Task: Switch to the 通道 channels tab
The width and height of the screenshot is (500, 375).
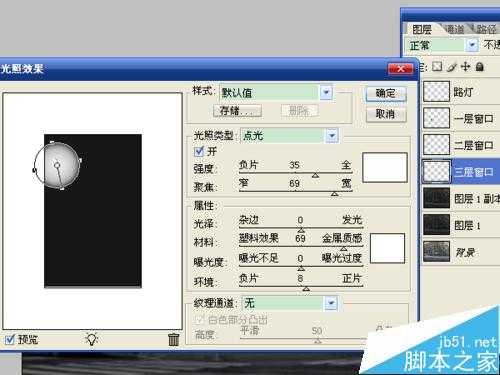Action: (455, 29)
